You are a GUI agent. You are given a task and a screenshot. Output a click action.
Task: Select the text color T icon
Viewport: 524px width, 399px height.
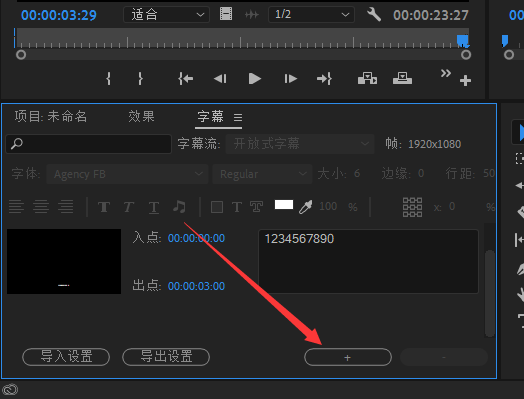point(237,207)
